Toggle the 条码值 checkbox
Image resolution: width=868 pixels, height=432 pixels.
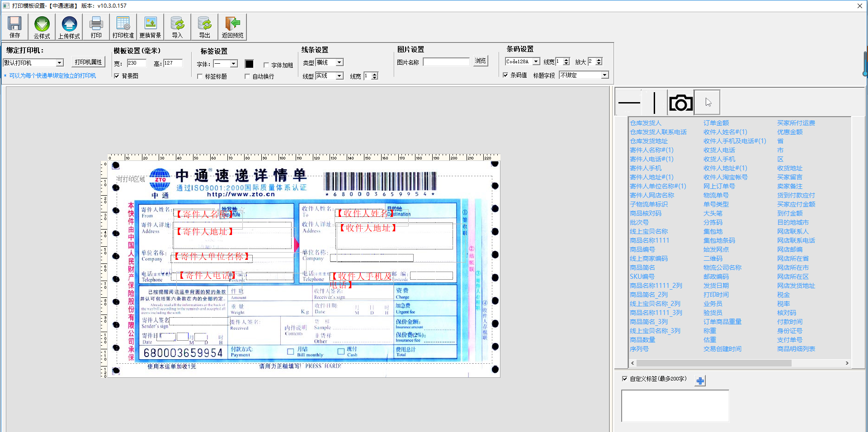pyautogui.click(x=505, y=75)
